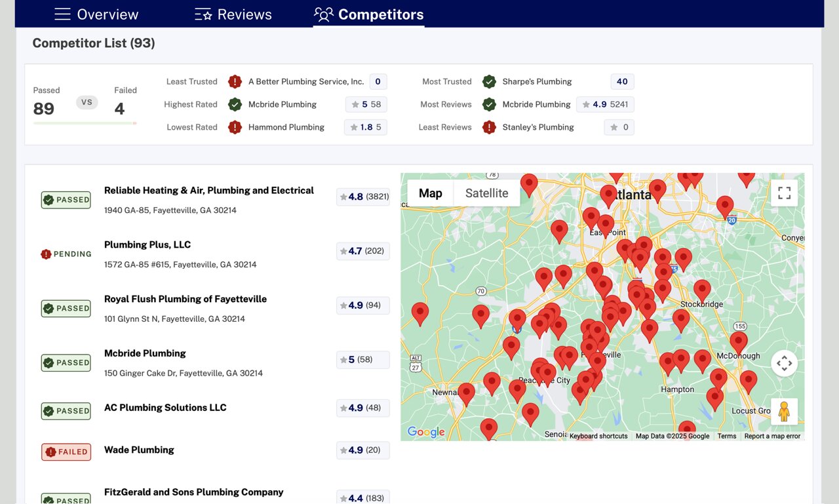Click Report a map error link

(772, 436)
